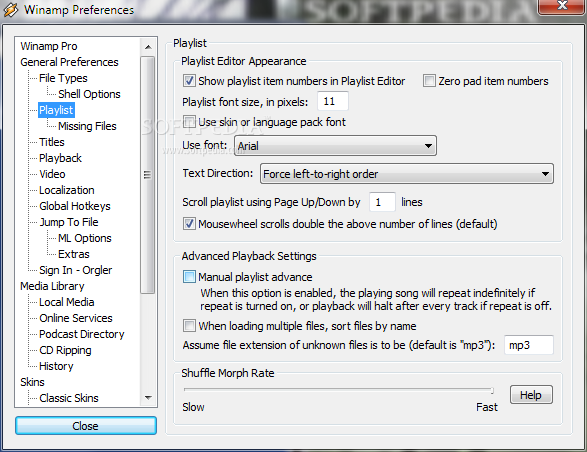
Task: Open Video preferences
Action: [52, 174]
